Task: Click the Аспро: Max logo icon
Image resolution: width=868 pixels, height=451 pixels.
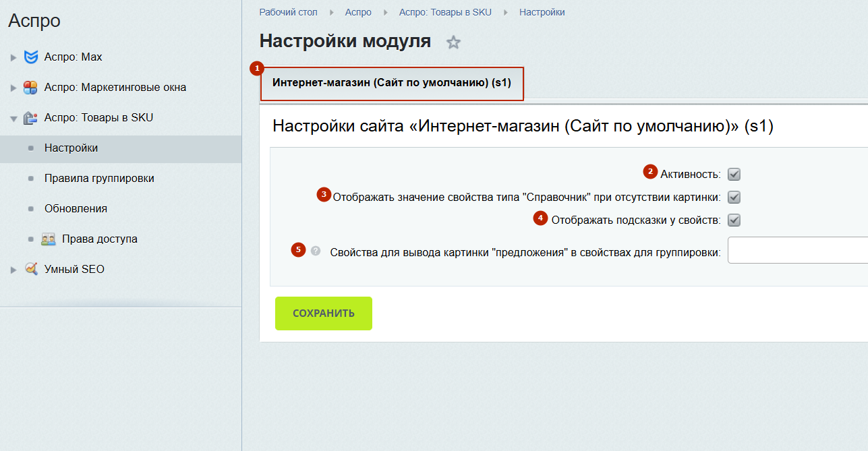Action: (30, 57)
